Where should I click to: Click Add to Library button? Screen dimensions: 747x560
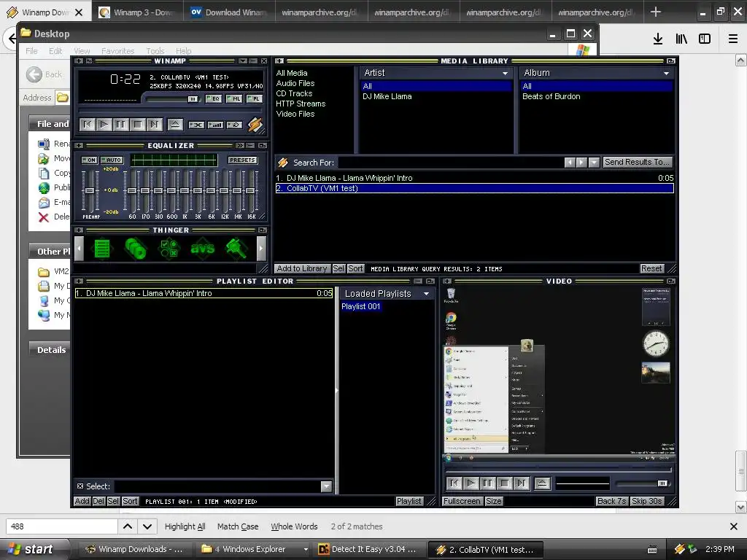click(x=301, y=268)
